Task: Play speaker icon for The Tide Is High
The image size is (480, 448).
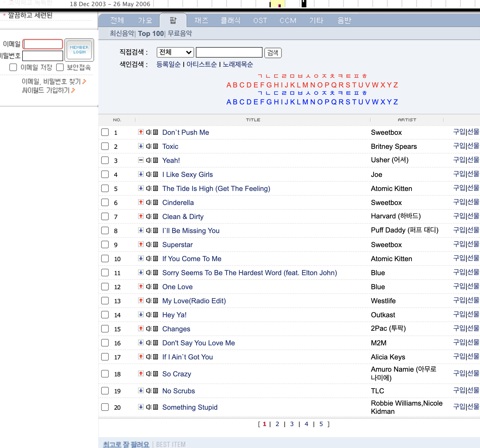Action: coord(149,188)
